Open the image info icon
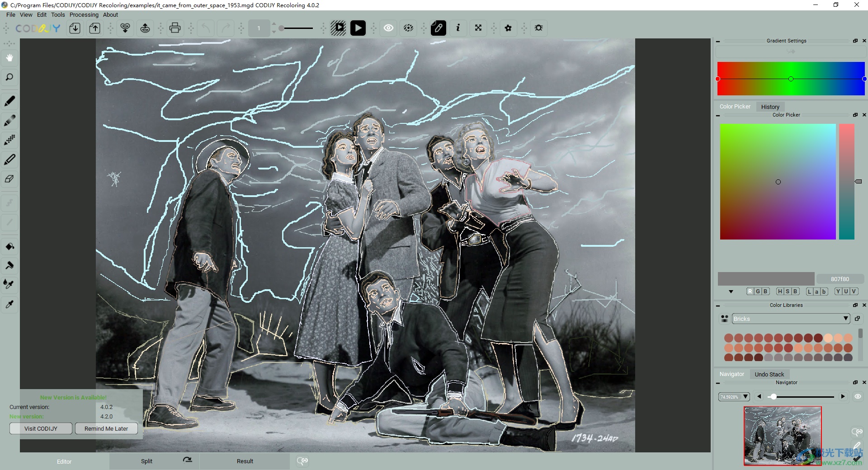 point(458,28)
